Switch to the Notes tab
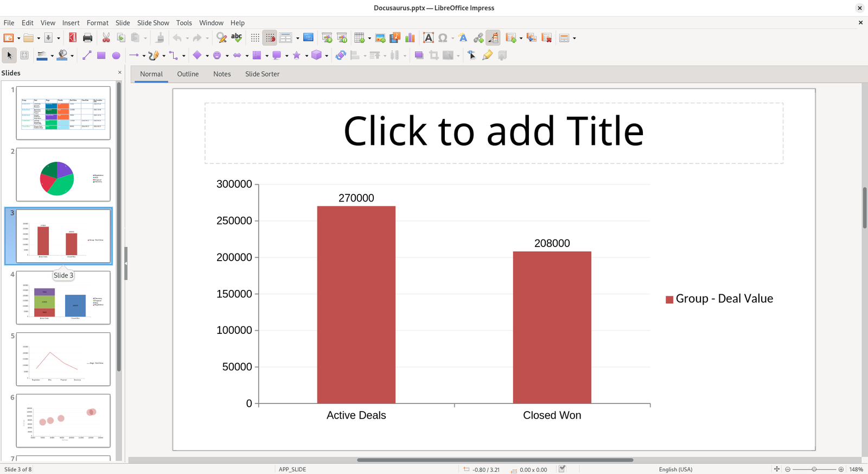This screenshot has width=868, height=474. coord(222,74)
